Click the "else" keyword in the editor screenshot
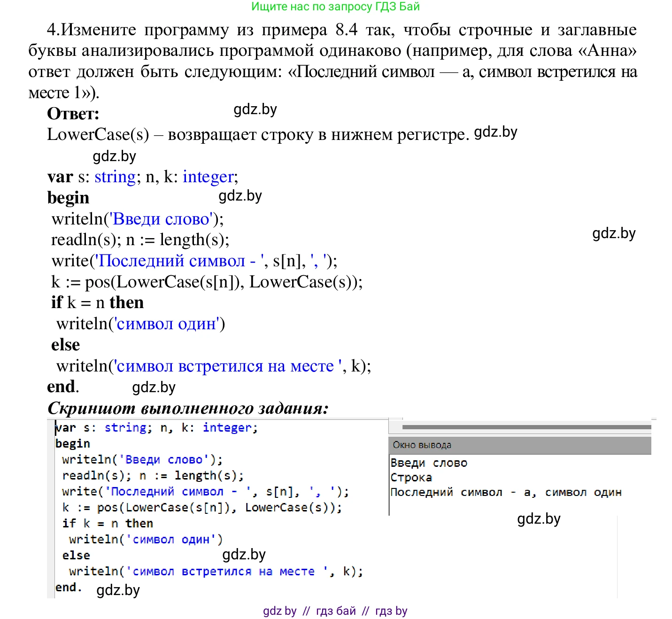 (x=76, y=555)
